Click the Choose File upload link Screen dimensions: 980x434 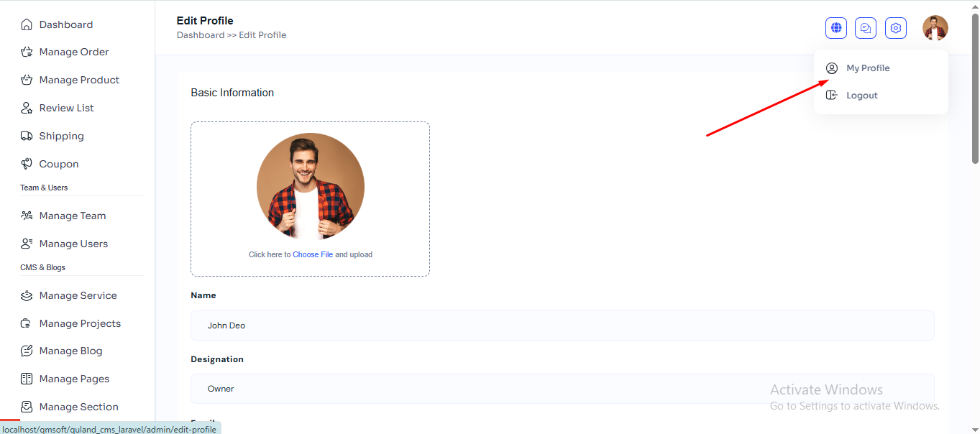[x=313, y=254]
